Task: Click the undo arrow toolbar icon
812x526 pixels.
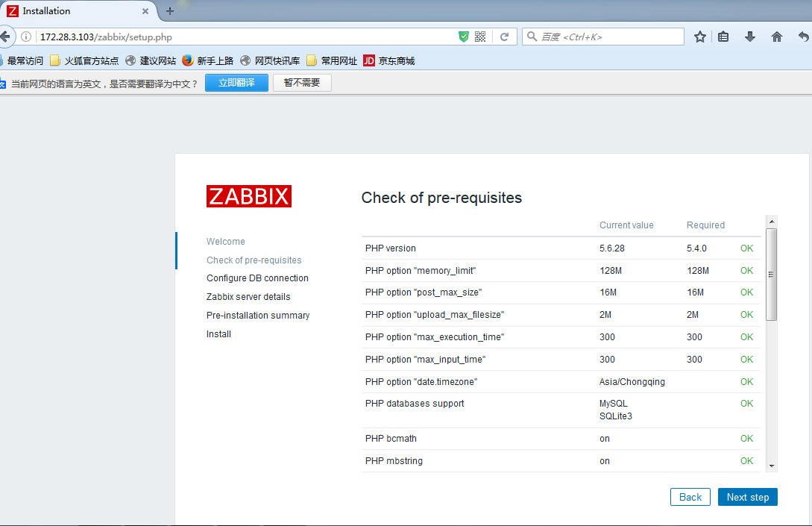Action: 804,37
